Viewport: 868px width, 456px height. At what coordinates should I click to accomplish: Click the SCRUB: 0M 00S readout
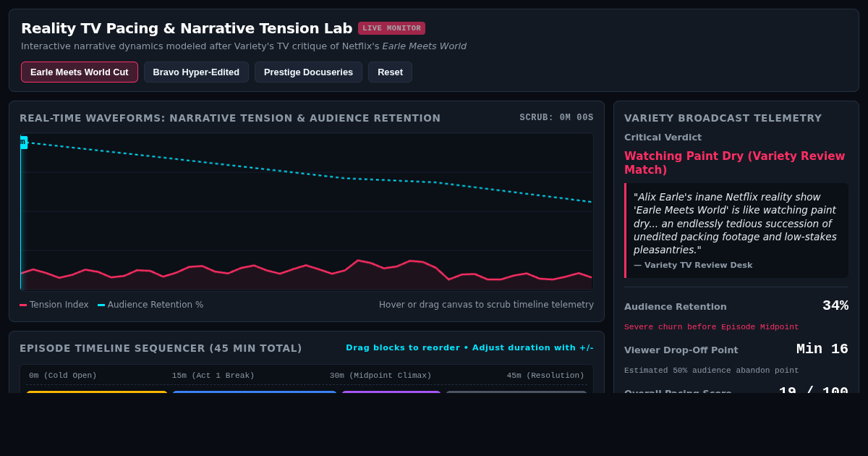556,117
